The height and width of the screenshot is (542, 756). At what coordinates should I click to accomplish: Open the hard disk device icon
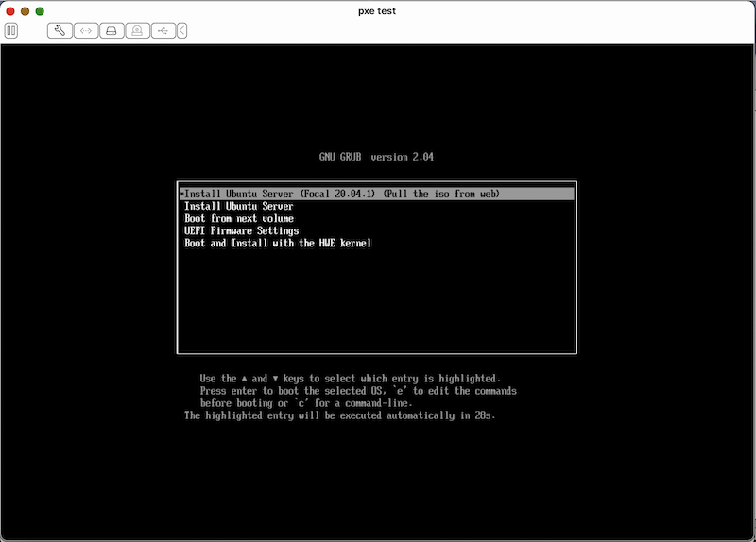[x=112, y=31]
